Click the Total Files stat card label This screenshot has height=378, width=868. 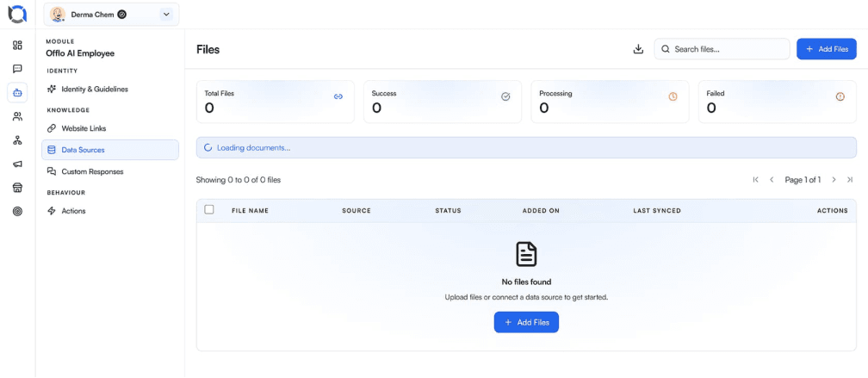pyautogui.click(x=220, y=94)
